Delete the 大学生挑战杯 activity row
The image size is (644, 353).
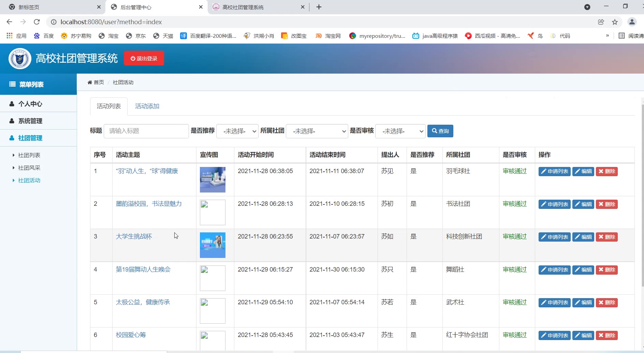[606, 237]
